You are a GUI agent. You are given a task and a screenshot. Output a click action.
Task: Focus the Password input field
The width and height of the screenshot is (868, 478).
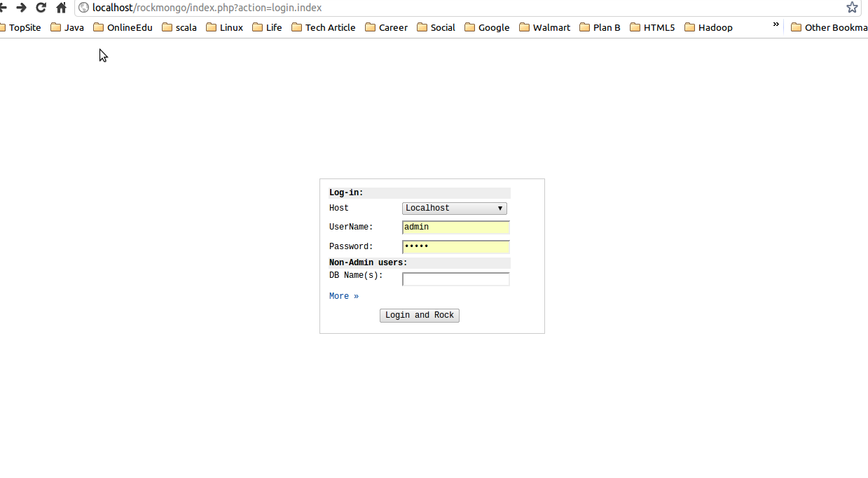point(456,247)
